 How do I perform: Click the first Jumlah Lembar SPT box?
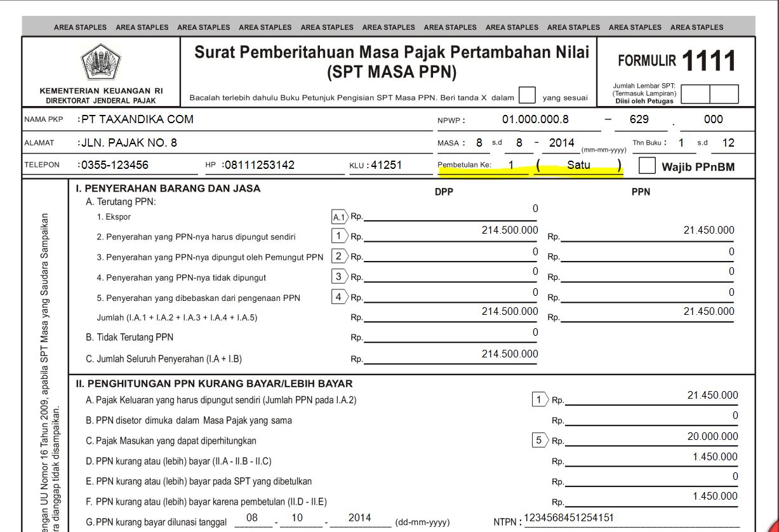pos(695,94)
